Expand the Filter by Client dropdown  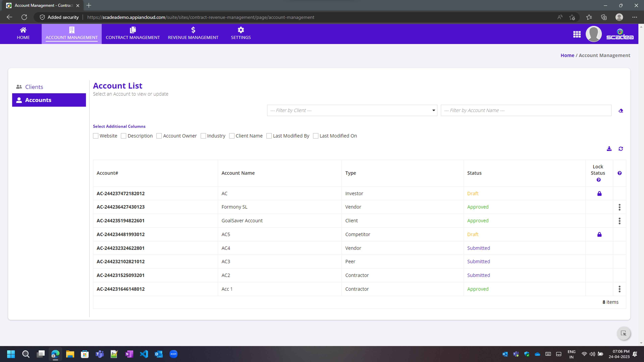click(x=352, y=110)
